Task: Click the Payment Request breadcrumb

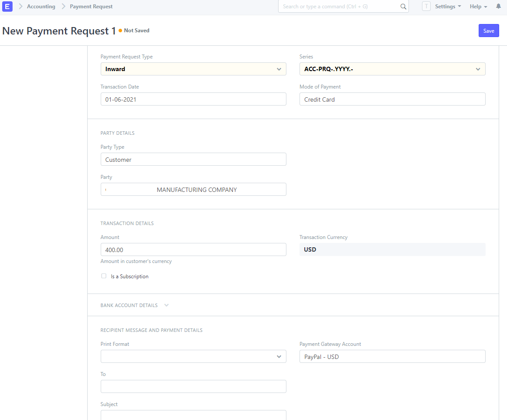Action: click(91, 6)
